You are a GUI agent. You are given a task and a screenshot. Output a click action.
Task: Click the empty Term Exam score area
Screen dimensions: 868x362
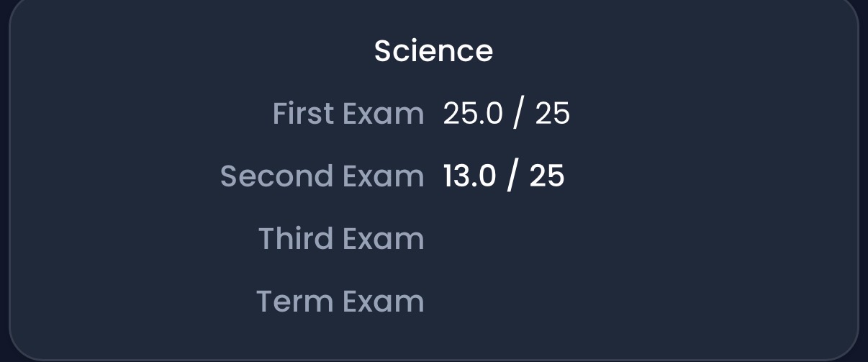point(504,301)
